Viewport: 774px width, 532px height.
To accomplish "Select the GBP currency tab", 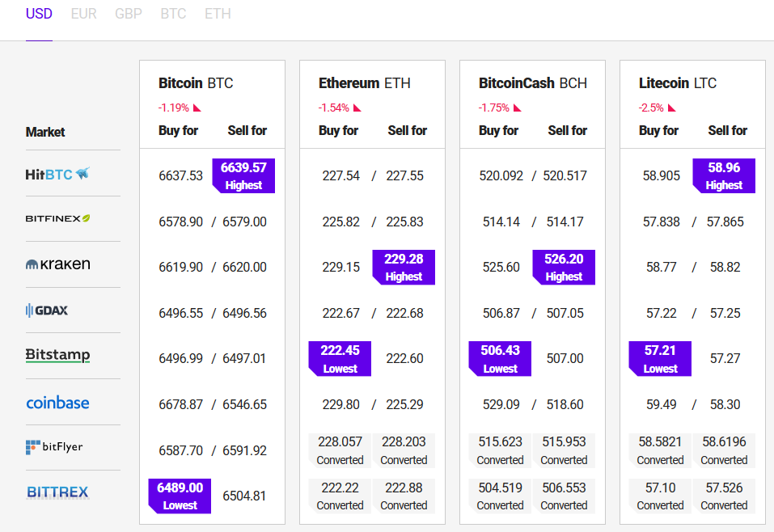I will tap(129, 14).
